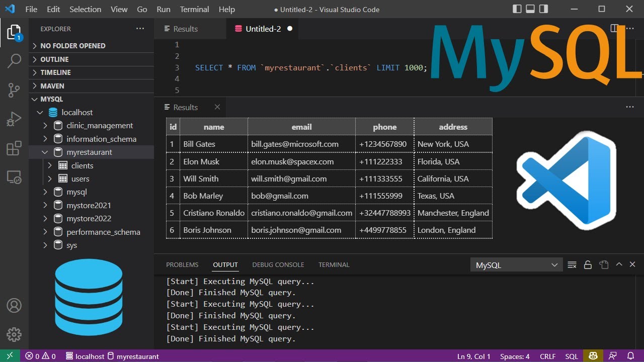Expand the performance_schema database
Screen dimensions: 644x362
click(45, 232)
